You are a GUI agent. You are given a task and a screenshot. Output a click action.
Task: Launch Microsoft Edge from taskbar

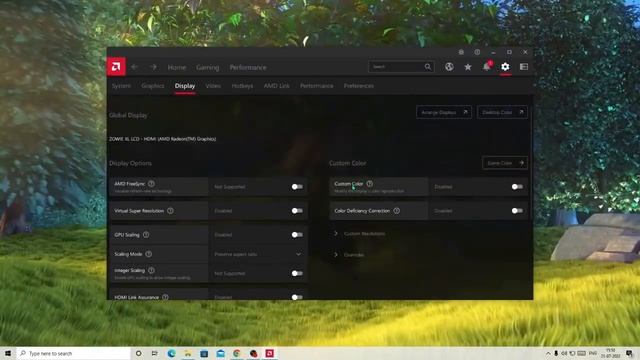pyautogui.click(x=171, y=353)
